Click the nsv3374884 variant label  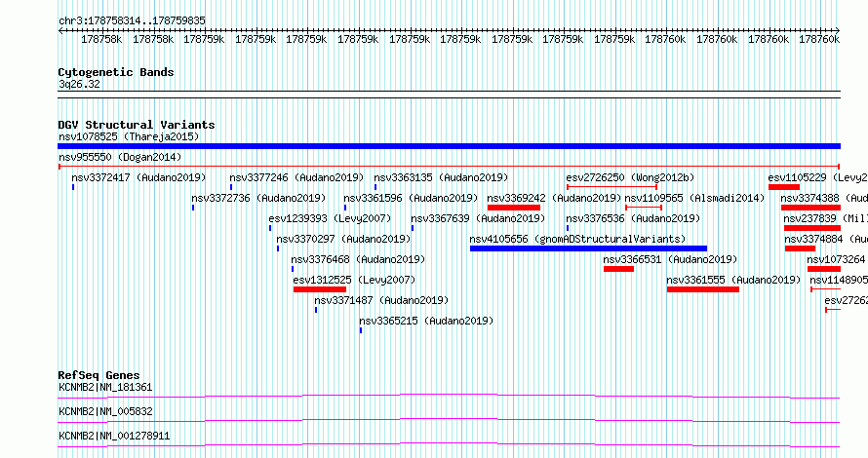coord(826,239)
